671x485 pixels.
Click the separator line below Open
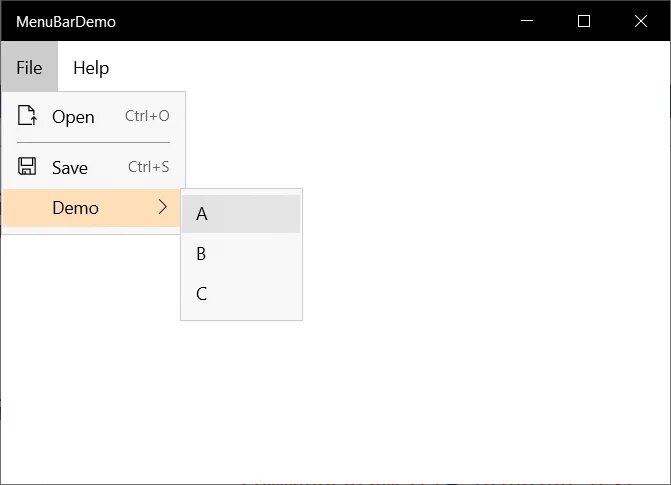94,143
